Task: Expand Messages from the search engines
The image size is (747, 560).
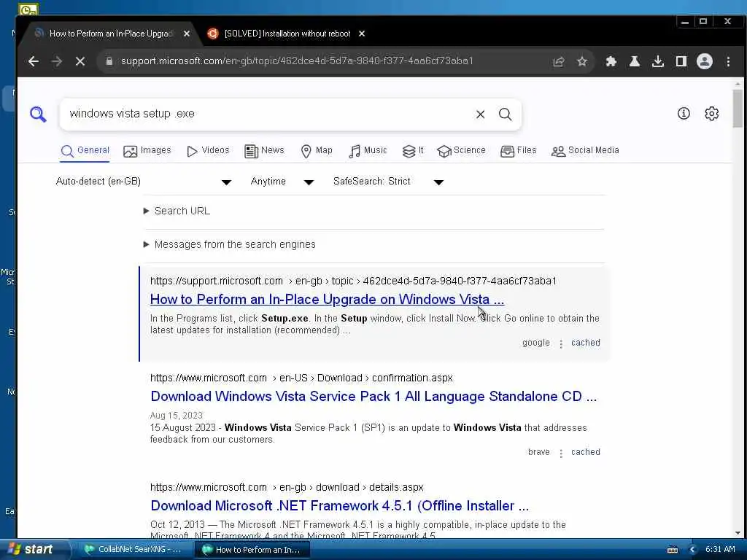Action: (x=230, y=244)
